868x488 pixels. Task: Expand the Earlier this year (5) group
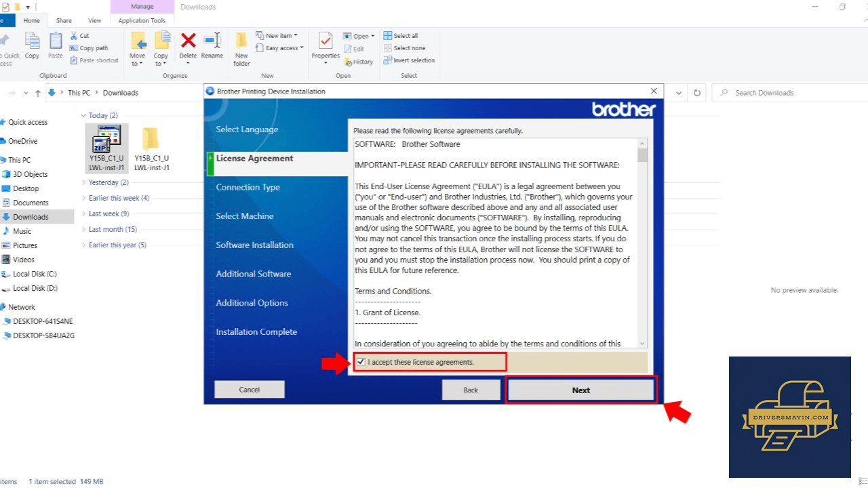pyautogui.click(x=83, y=245)
